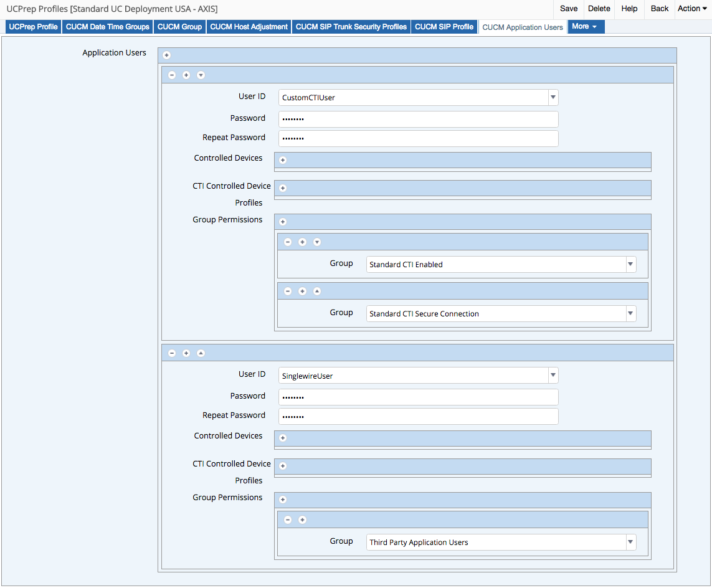The width and height of the screenshot is (712, 588).
Task: Click the Save button
Action: click(x=568, y=9)
